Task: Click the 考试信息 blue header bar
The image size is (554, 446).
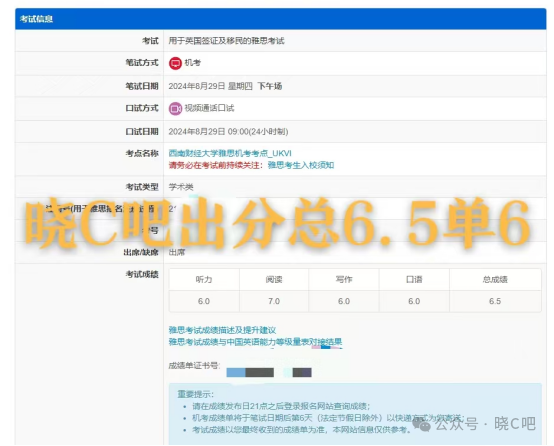Action: click(x=281, y=19)
